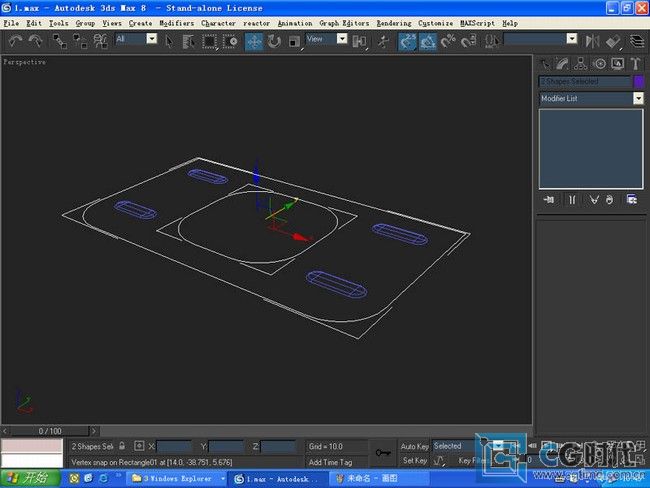Click the time slider 0/100 handle
Viewport: 650px width, 488px height.
tap(50, 431)
